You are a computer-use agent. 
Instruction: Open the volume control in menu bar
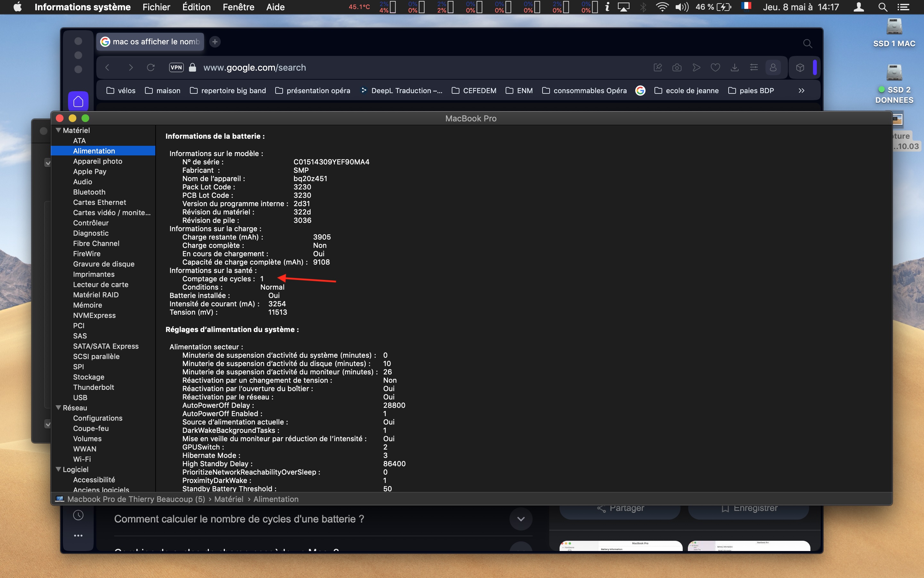click(681, 7)
